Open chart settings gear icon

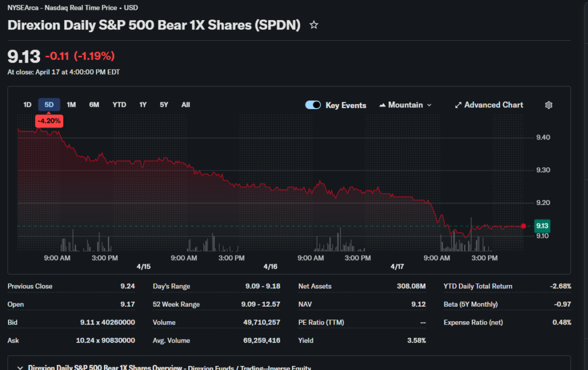548,105
